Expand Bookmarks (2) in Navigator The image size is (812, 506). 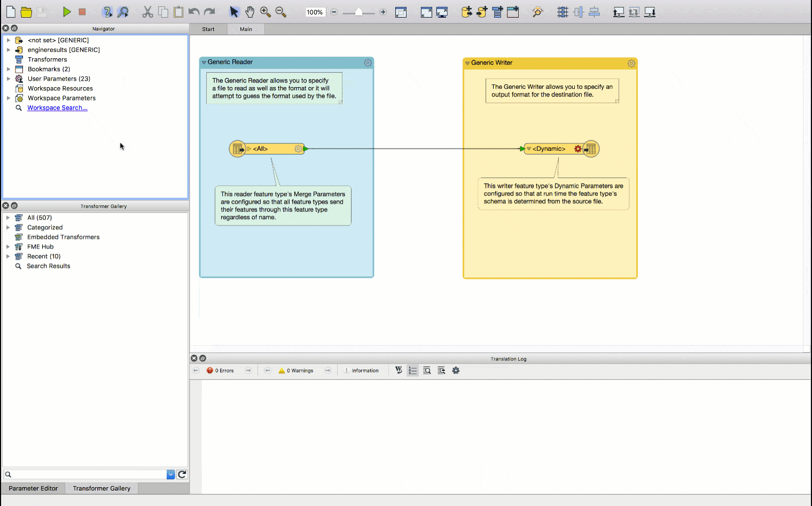point(9,69)
